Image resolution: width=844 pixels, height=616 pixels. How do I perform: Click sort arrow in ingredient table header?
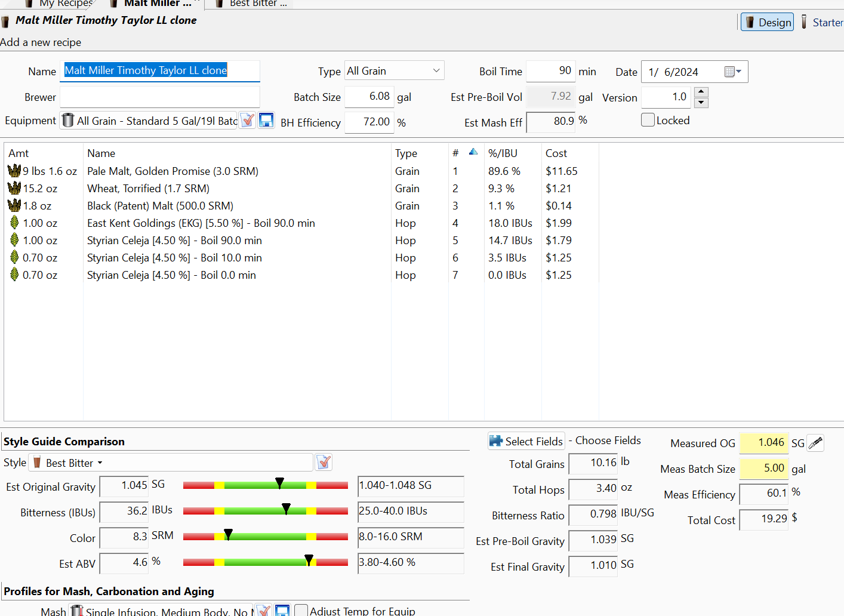tap(473, 152)
